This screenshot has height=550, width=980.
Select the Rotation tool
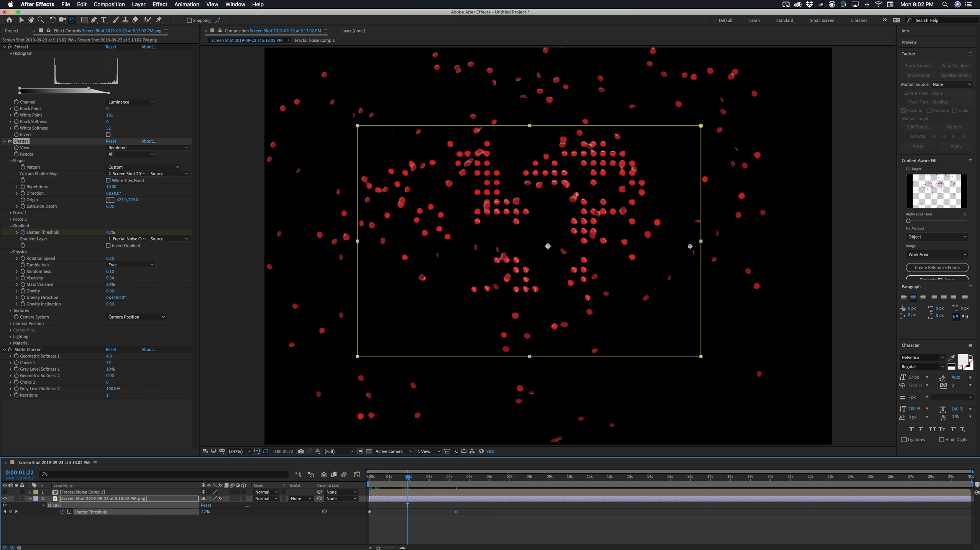tap(53, 20)
